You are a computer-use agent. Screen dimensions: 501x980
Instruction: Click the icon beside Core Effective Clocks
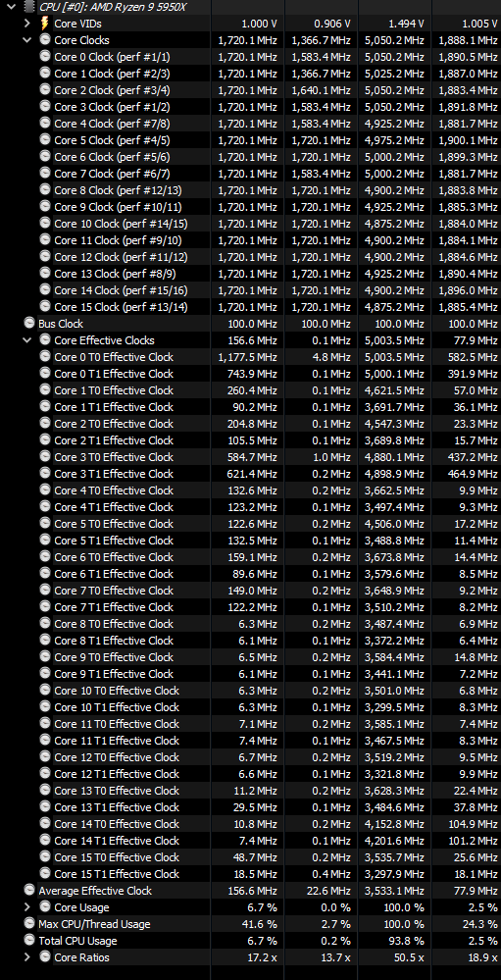click(44, 339)
